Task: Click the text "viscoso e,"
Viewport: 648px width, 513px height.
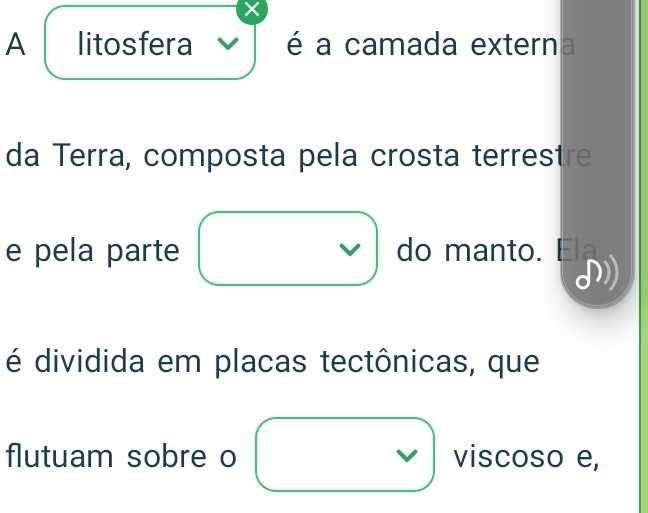Action: pos(526,457)
